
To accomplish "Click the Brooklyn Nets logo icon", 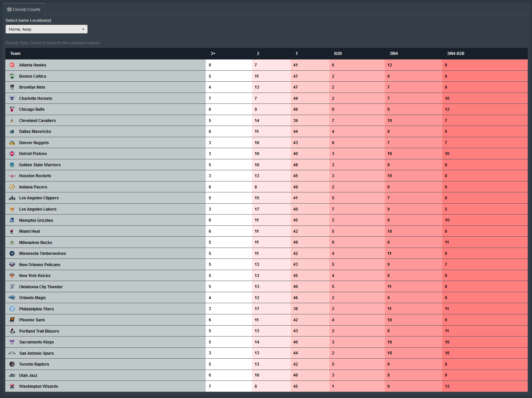I will click(x=12, y=87).
